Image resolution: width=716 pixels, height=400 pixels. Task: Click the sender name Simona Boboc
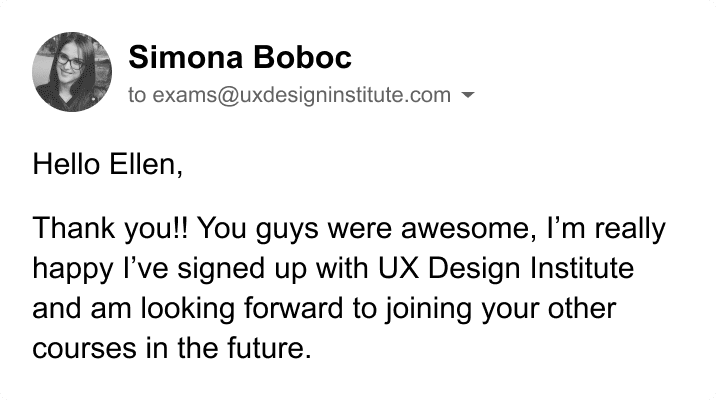tap(240, 58)
